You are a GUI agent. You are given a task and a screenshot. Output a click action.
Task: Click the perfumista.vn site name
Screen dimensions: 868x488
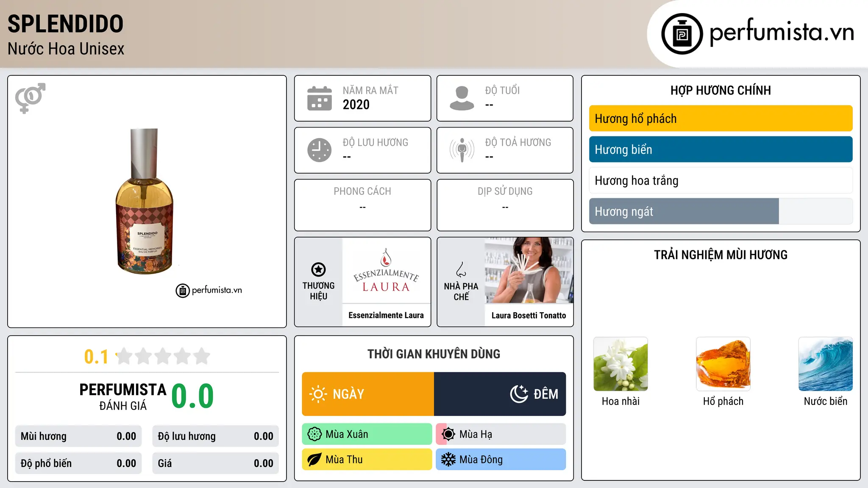pos(782,32)
